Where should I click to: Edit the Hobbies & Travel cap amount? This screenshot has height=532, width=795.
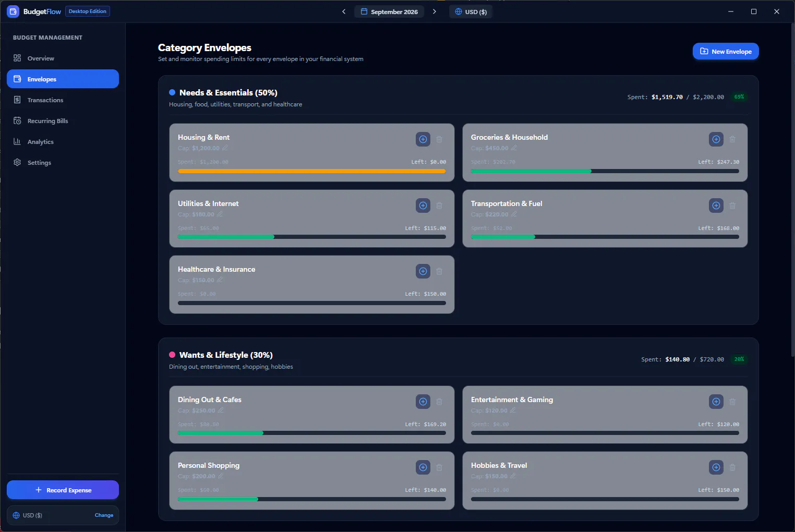point(513,476)
